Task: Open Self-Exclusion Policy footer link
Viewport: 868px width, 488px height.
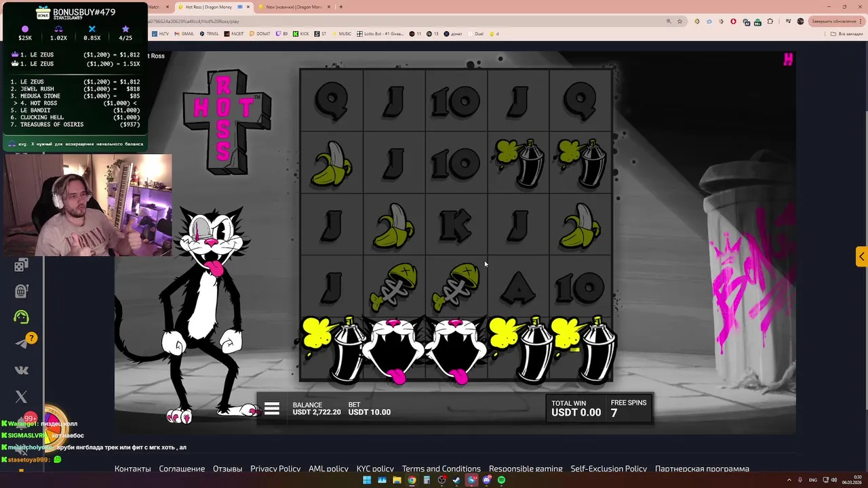Action: click(608, 468)
